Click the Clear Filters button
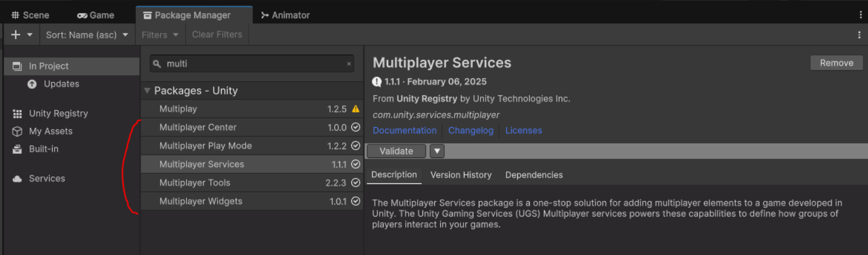The width and height of the screenshot is (868, 255). [217, 34]
